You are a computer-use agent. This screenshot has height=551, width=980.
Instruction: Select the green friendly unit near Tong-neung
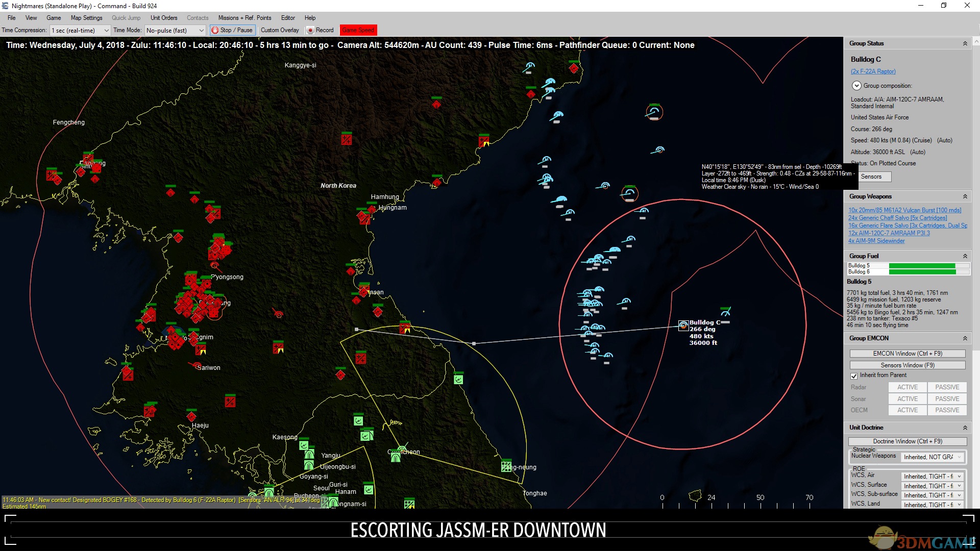tap(506, 466)
